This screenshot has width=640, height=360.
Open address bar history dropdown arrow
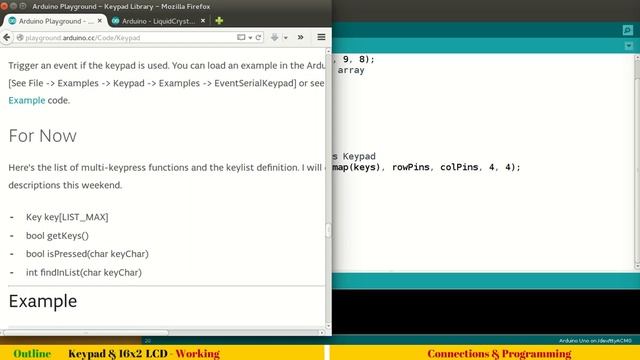250,38
